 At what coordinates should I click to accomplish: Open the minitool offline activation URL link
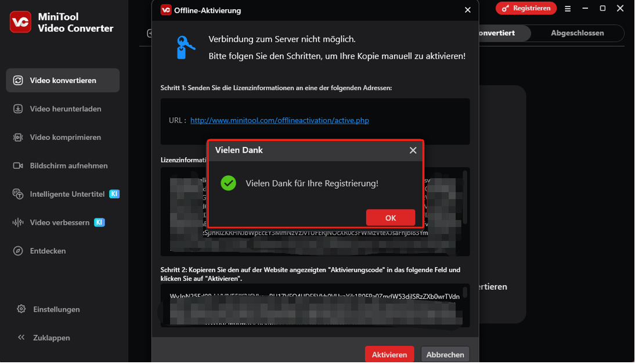(x=279, y=120)
